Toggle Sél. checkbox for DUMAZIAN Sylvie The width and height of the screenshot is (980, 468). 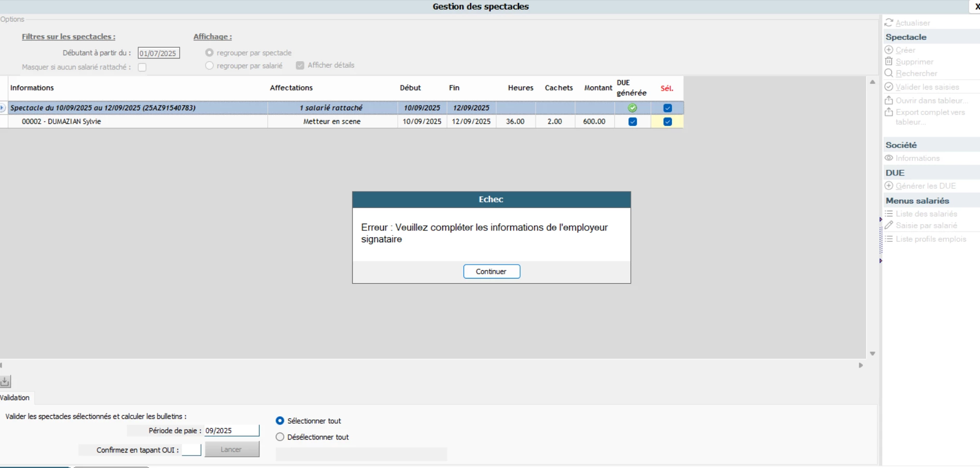[668, 122]
